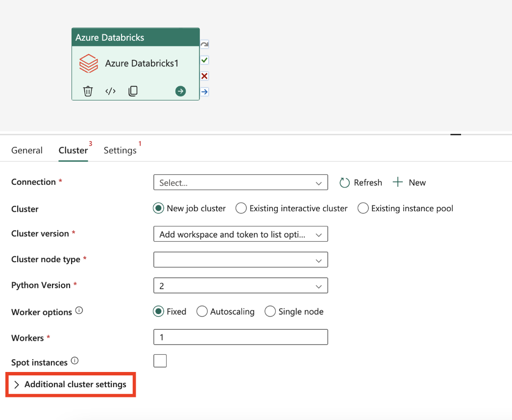Select the On fail red X connector

[204, 76]
